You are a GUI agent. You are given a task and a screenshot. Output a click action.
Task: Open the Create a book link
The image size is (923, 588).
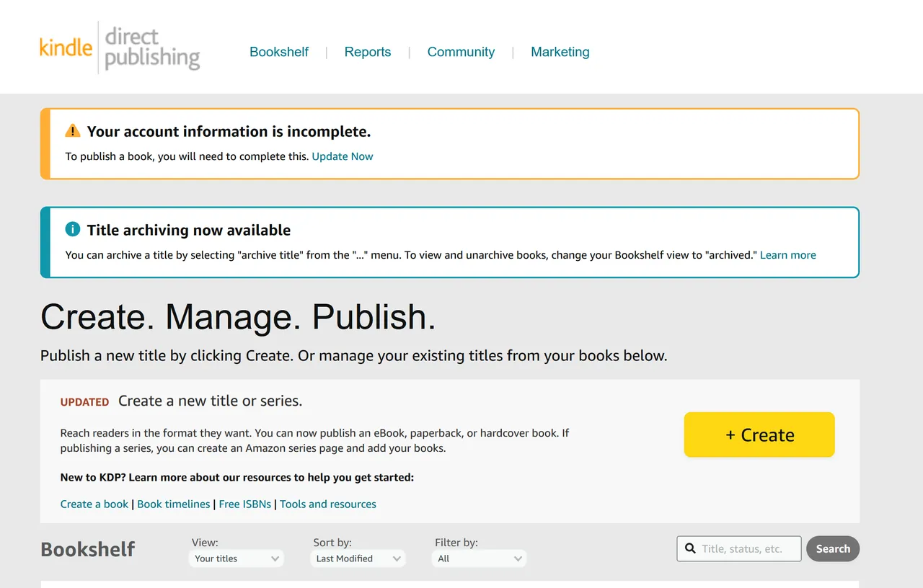coord(94,504)
